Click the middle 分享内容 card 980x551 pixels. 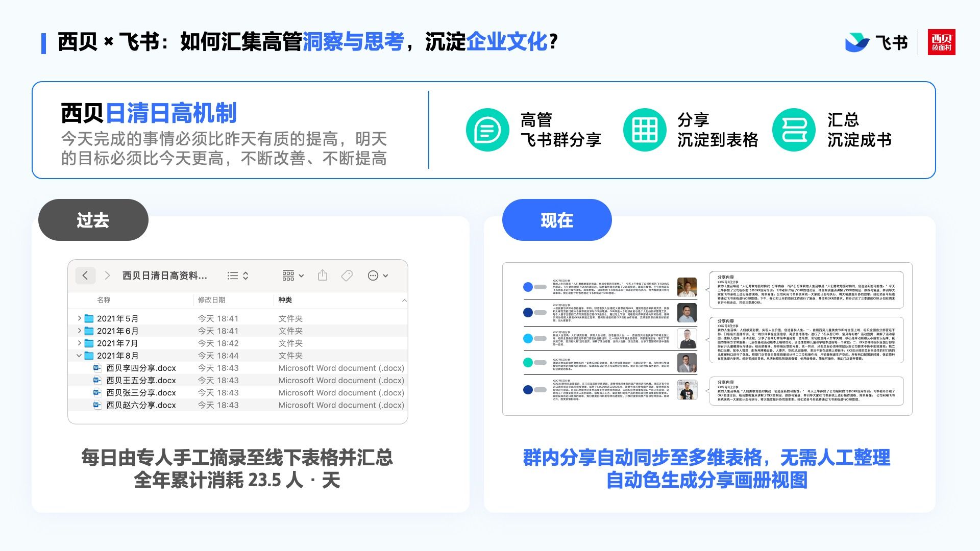806,340
